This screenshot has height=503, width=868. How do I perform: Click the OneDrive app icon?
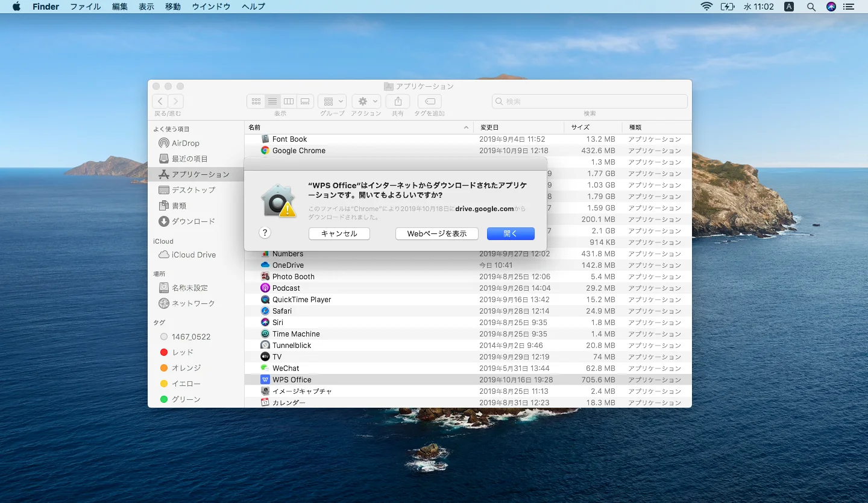coord(265,265)
